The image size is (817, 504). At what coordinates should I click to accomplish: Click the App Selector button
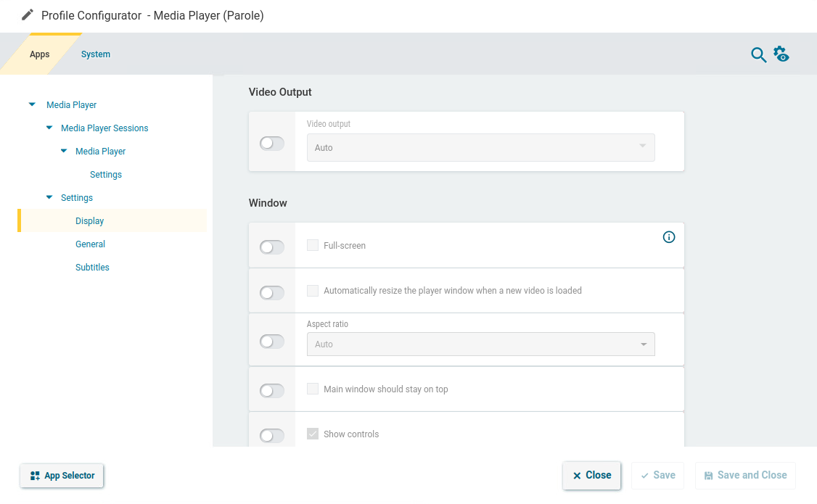click(62, 476)
